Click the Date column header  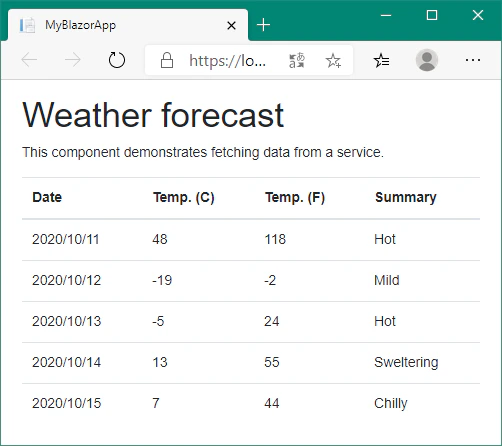[47, 197]
